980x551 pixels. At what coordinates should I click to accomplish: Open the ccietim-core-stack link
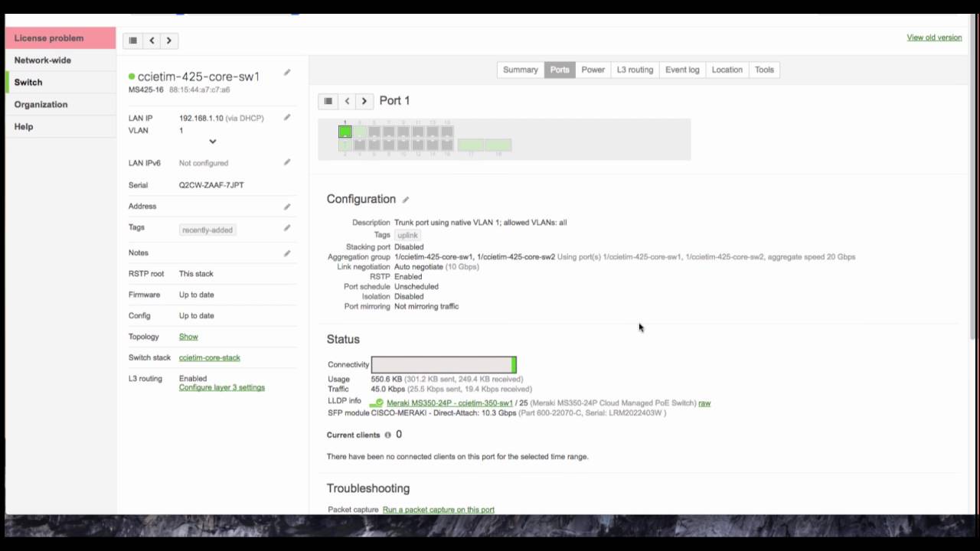coord(210,358)
